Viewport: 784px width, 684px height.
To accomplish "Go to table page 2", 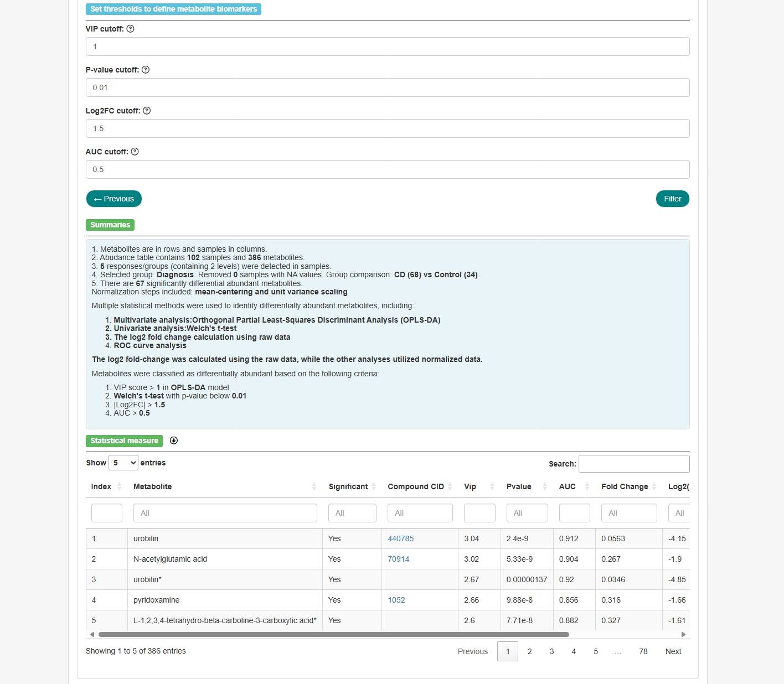I will (530, 651).
